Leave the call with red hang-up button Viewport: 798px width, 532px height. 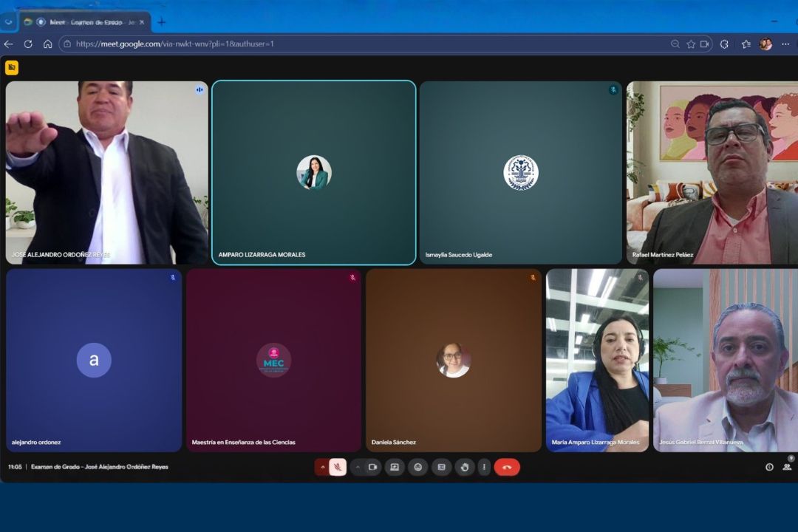pyautogui.click(x=507, y=467)
